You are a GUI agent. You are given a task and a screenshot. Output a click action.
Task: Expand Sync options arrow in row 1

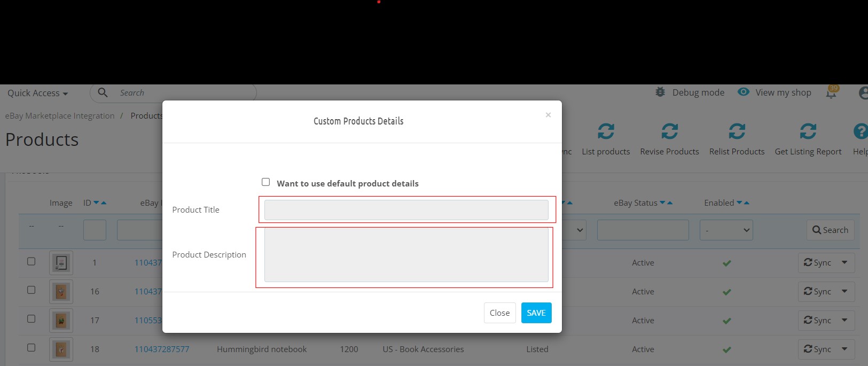point(844,262)
